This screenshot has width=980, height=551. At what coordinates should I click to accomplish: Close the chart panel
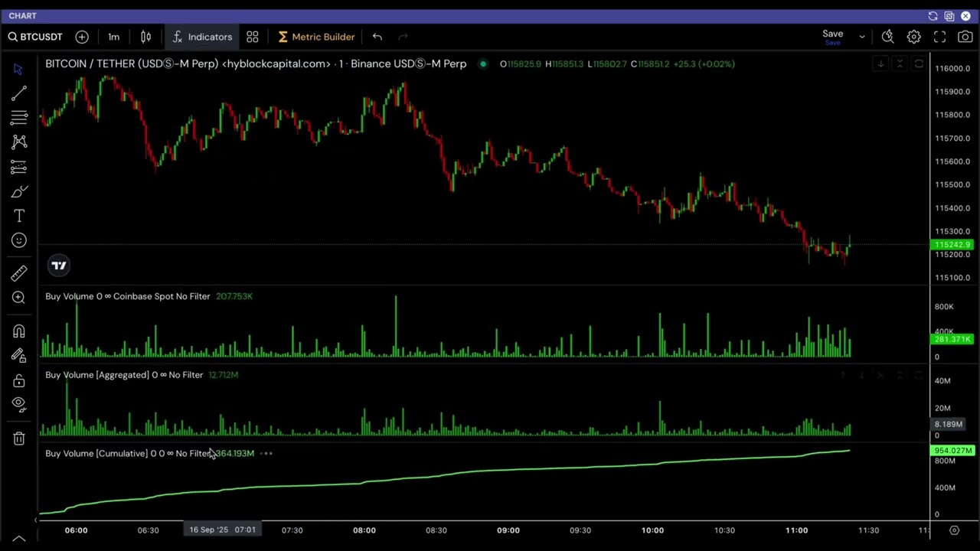(x=965, y=16)
